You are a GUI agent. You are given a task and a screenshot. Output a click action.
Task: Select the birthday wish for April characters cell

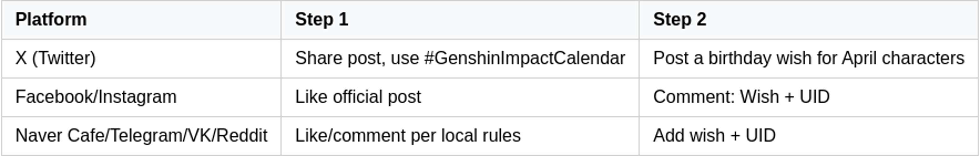pos(808,58)
